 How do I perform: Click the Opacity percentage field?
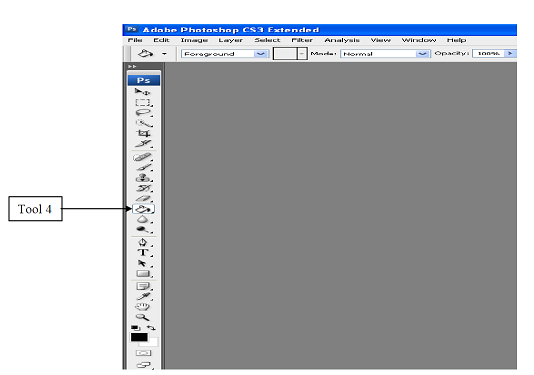(488, 53)
